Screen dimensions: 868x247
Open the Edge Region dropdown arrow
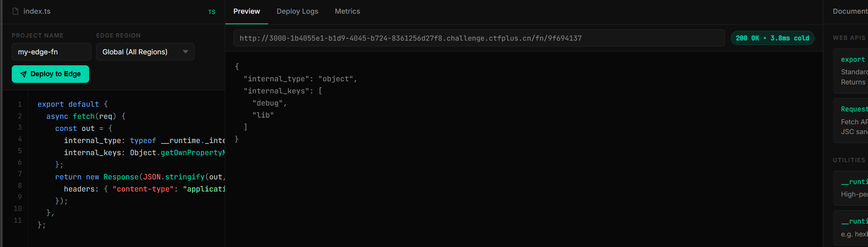[x=185, y=52]
